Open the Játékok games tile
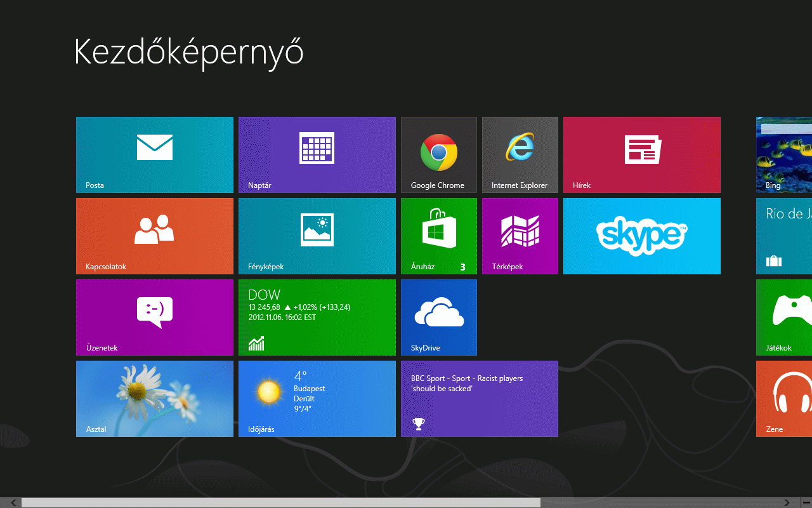 tap(784, 317)
